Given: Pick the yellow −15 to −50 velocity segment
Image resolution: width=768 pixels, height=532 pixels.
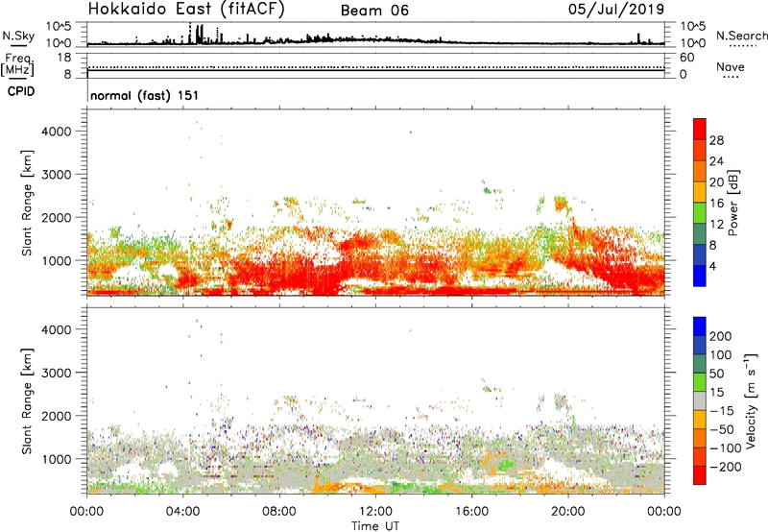Looking at the screenshot, I should [x=700, y=420].
